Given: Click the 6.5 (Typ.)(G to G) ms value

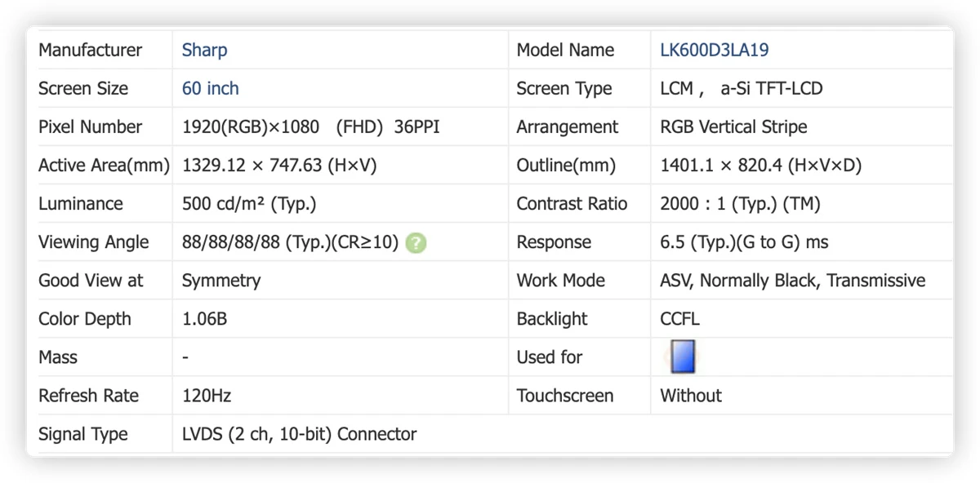Looking at the screenshot, I should [x=744, y=242].
